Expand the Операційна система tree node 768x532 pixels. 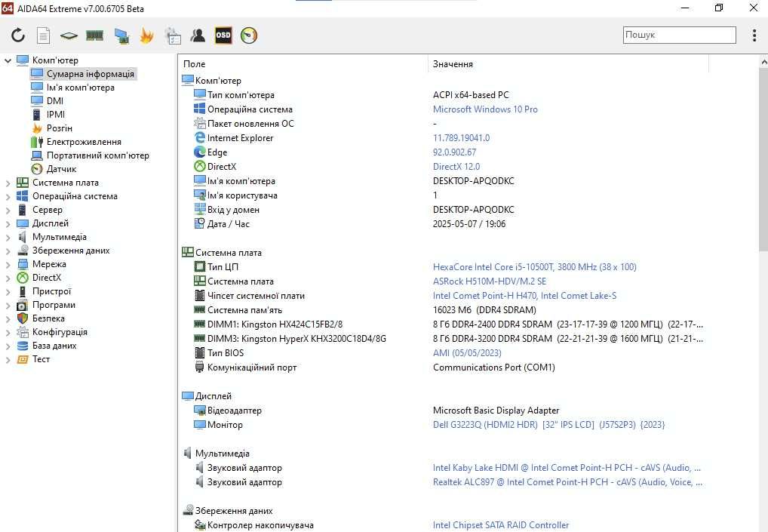click(x=8, y=197)
